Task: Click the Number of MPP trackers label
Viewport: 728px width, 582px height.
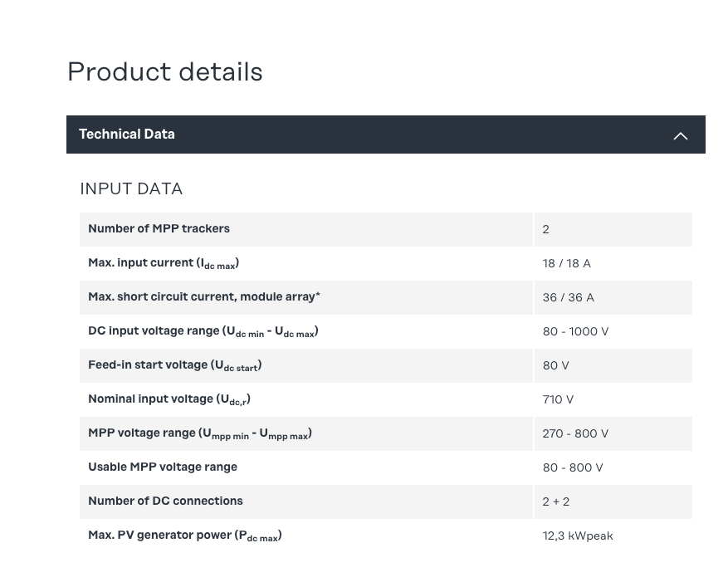Action: [x=159, y=229]
